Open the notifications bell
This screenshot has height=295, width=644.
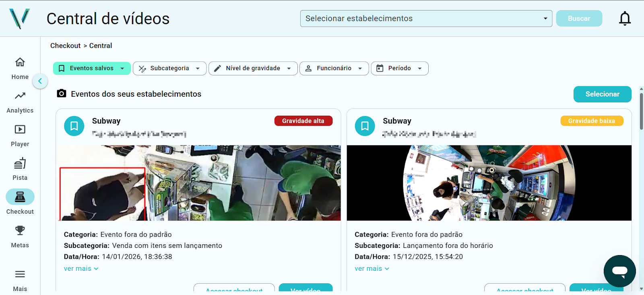pyautogui.click(x=625, y=19)
